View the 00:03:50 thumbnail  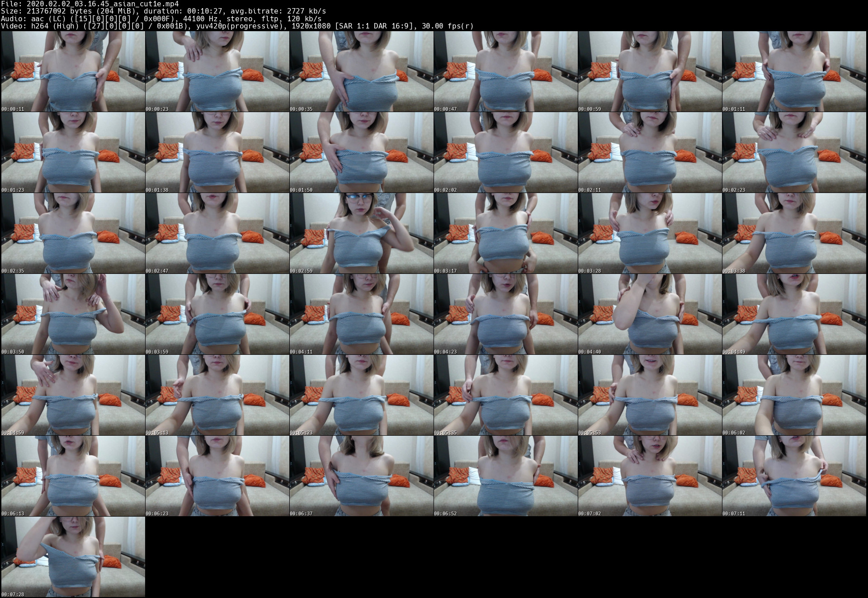click(x=73, y=314)
